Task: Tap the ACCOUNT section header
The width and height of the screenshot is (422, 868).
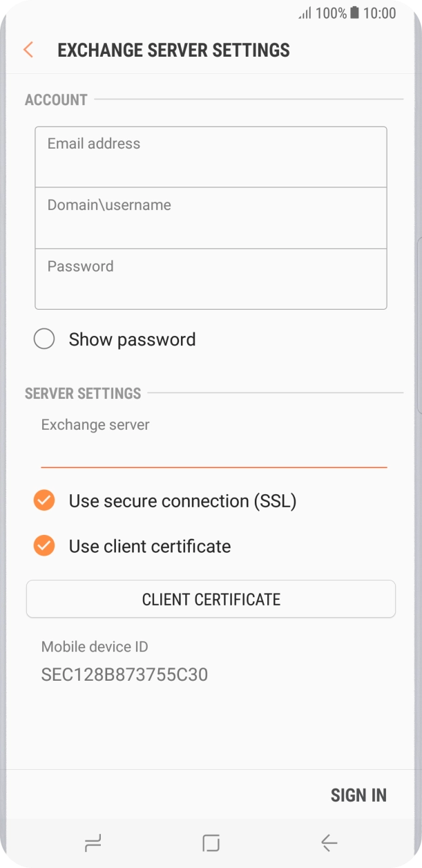Action: coord(55,100)
